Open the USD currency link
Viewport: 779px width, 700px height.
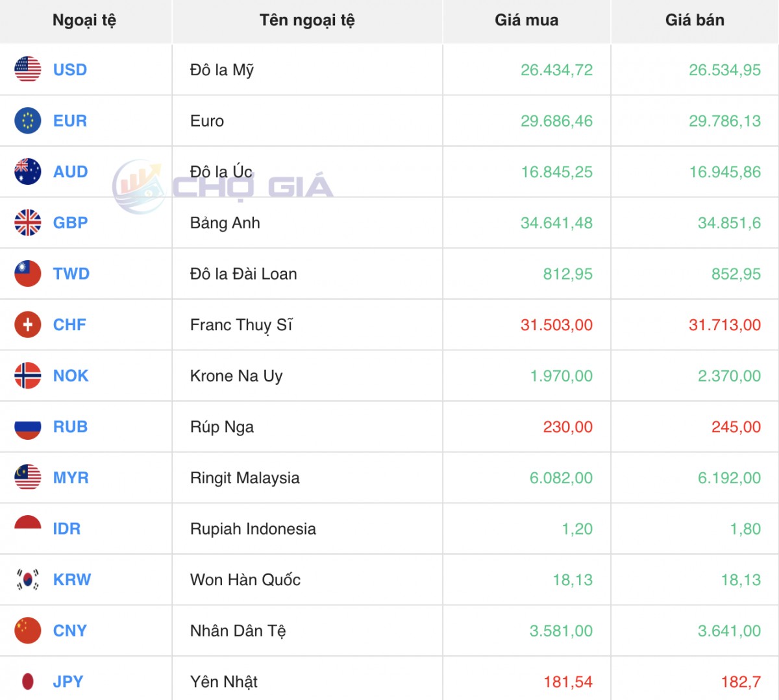tap(69, 69)
